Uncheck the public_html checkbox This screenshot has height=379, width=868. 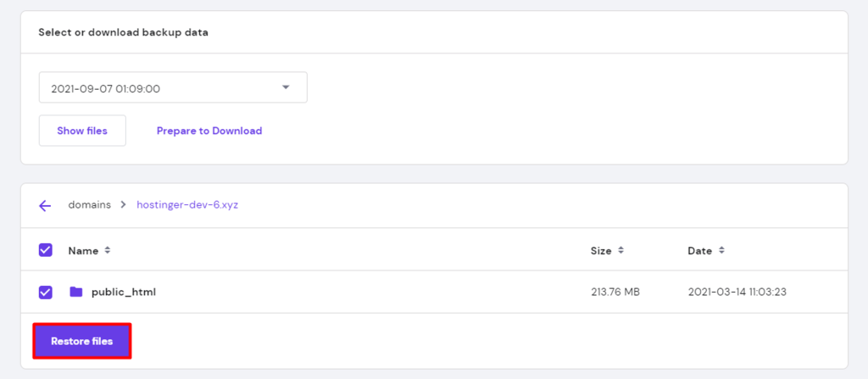point(46,292)
